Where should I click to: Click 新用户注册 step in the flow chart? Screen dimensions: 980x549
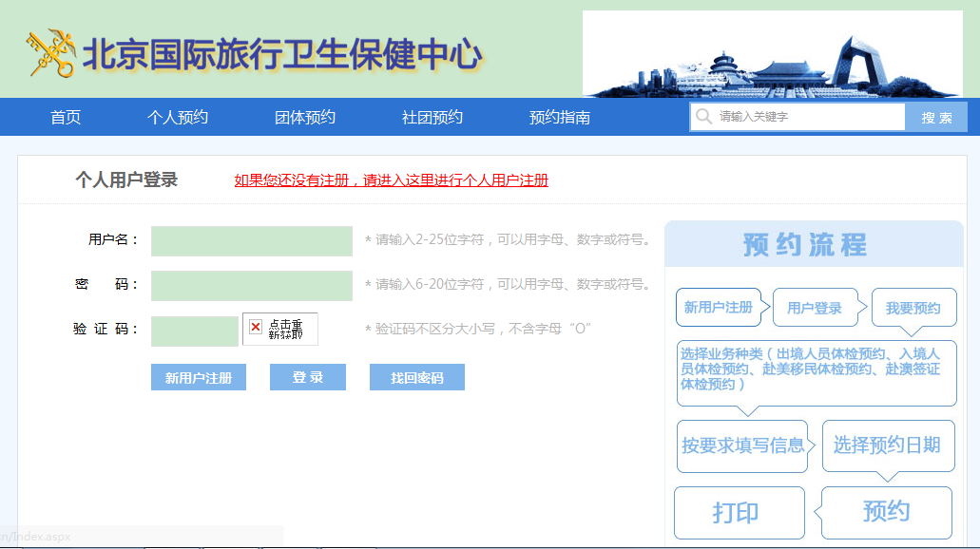tap(719, 308)
